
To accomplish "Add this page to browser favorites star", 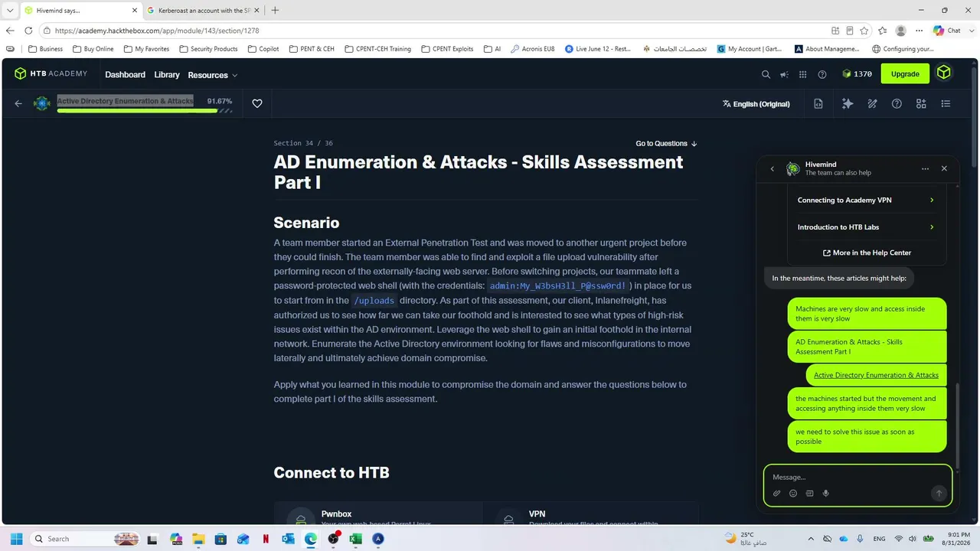I will (x=864, y=31).
